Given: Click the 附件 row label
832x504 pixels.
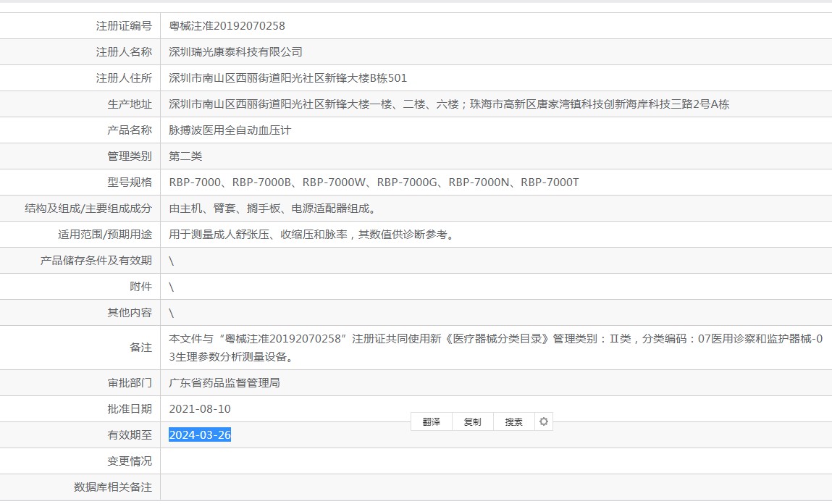Looking at the screenshot, I should pos(140,287).
